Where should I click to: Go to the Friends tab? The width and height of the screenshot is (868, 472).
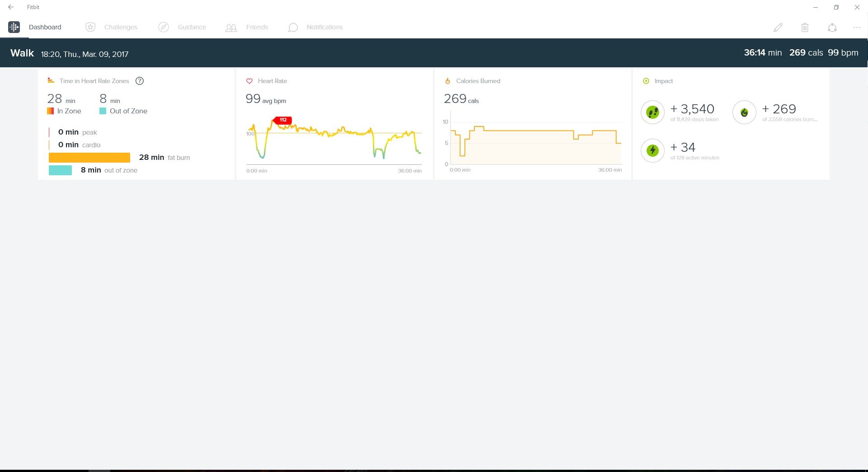pyautogui.click(x=257, y=27)
